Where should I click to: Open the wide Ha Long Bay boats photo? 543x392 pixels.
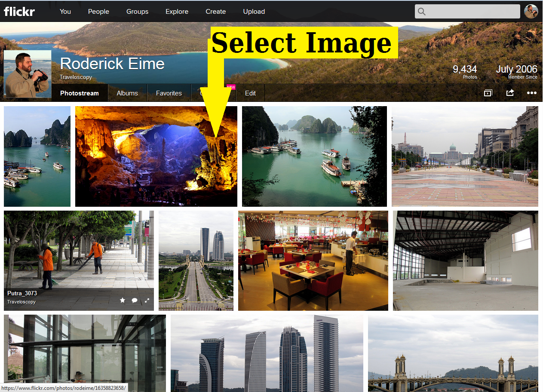(x=314, y=156)
